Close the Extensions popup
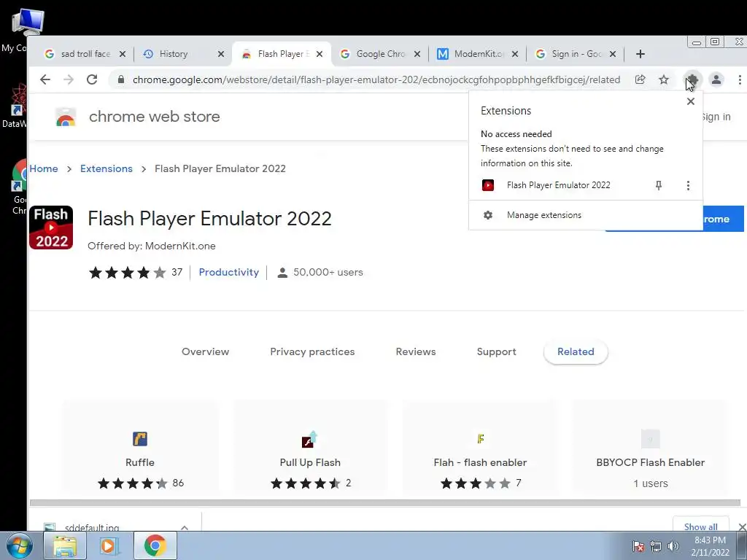Image resolution: width=747 pixels, height=560 pixels. click(x=690, y=101)
